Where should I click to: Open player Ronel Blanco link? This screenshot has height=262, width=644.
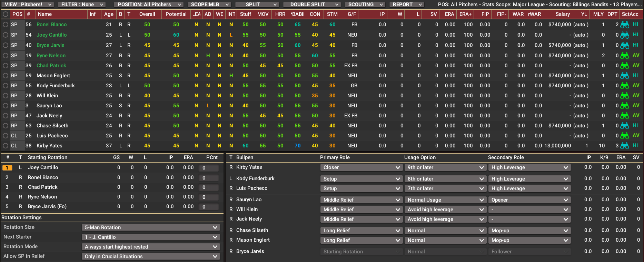point(52,25)
